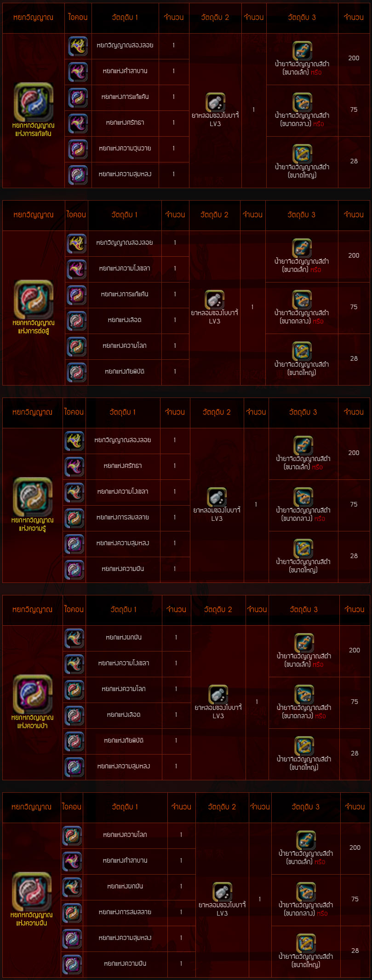372x980 pixels.
Task: Click the icon beside หยกแห่งความวุ่นวาย
Action: coord(78,150)
